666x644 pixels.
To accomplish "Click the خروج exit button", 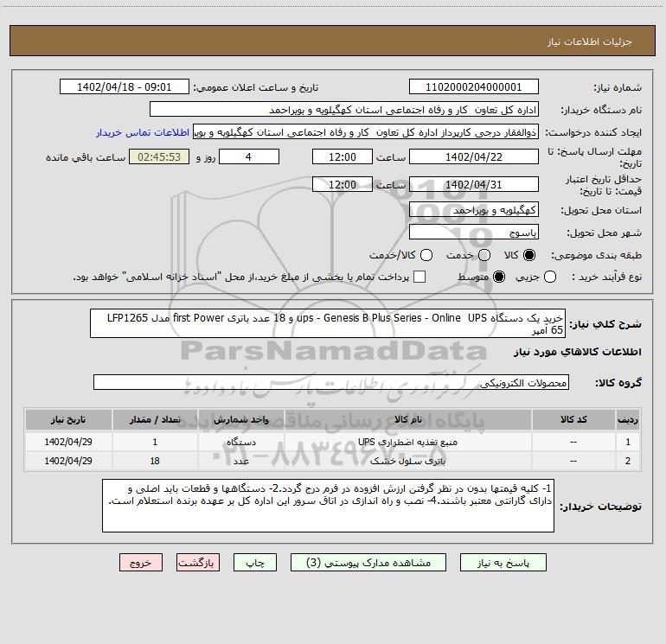I will click(141, 563).
